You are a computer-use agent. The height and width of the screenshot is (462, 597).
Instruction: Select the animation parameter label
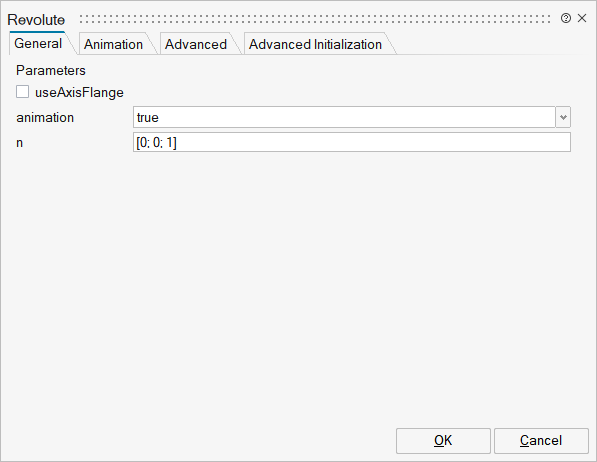(45, 118)
